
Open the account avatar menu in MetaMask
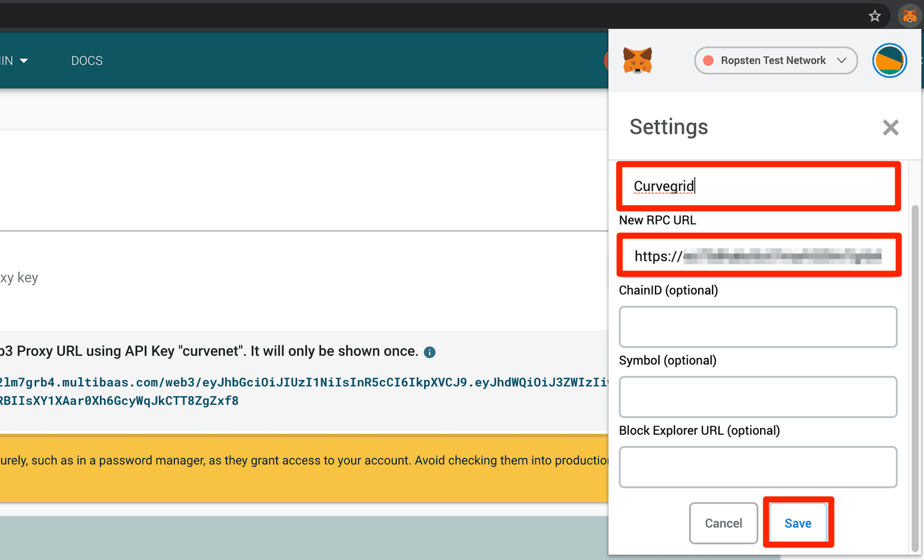[889, 60]
